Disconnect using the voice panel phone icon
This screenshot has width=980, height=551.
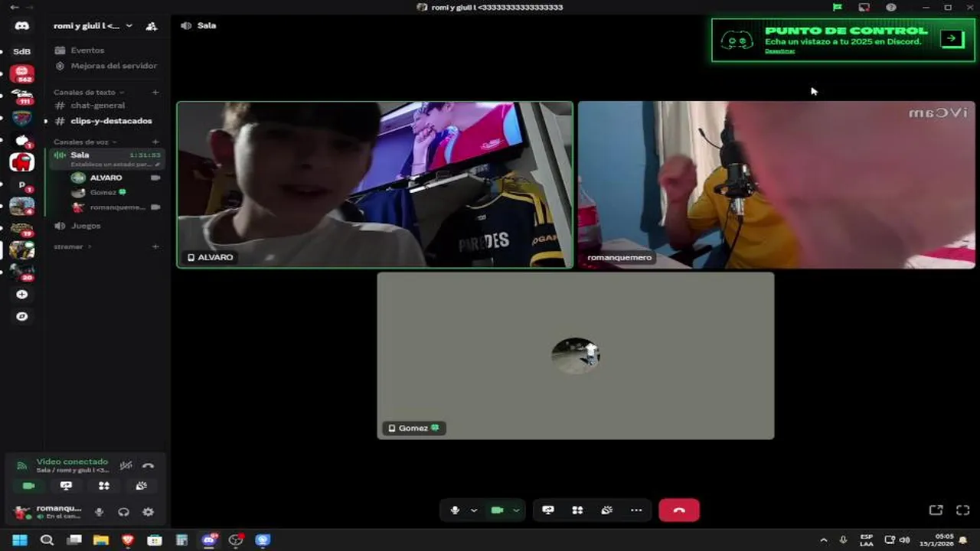coord(149,465)
